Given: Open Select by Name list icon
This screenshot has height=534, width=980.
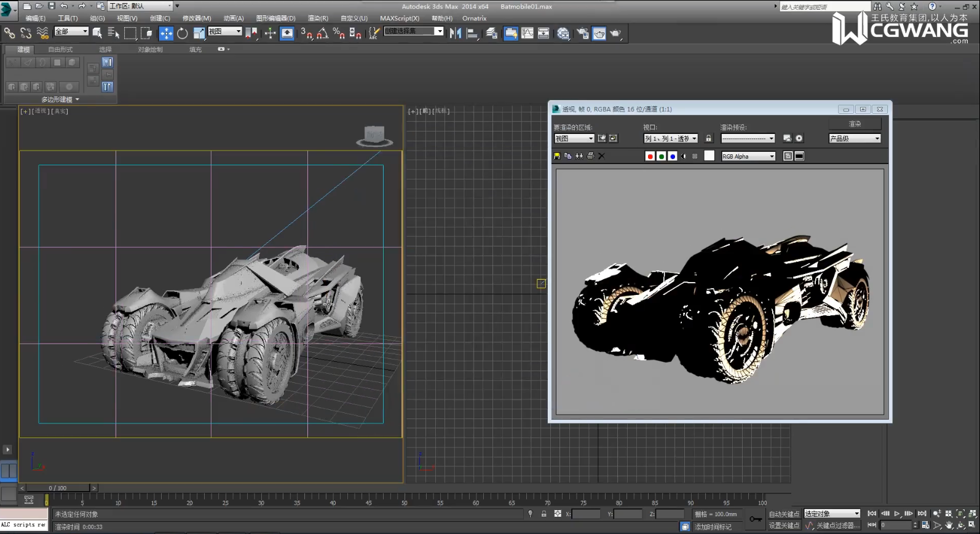Looking at the screenshot, I should click(x=114, y=33).
